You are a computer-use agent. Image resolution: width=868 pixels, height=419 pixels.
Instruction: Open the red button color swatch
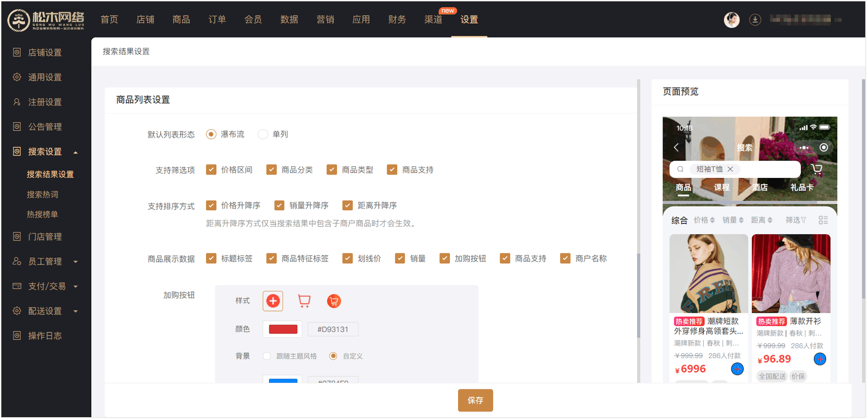coord(283,330)
